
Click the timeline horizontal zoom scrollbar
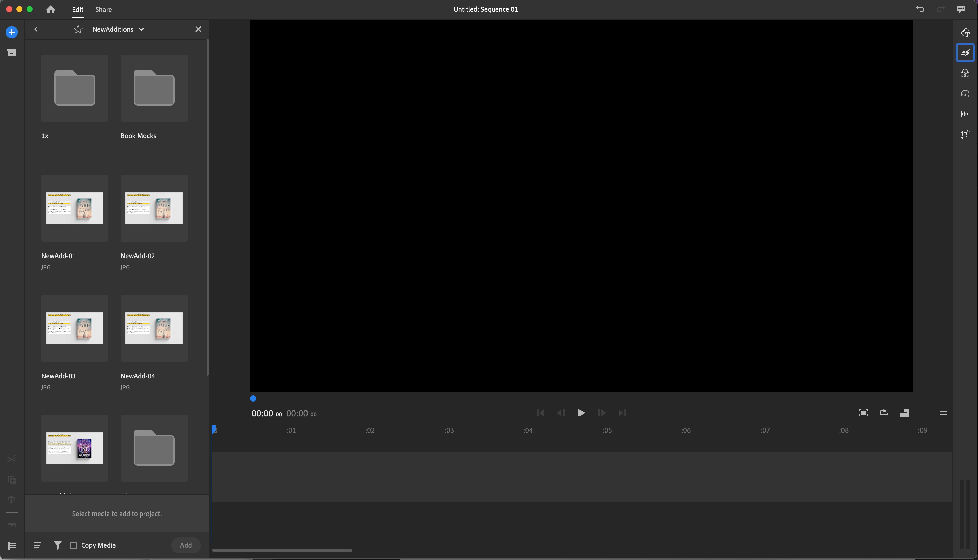pos(282,550)
